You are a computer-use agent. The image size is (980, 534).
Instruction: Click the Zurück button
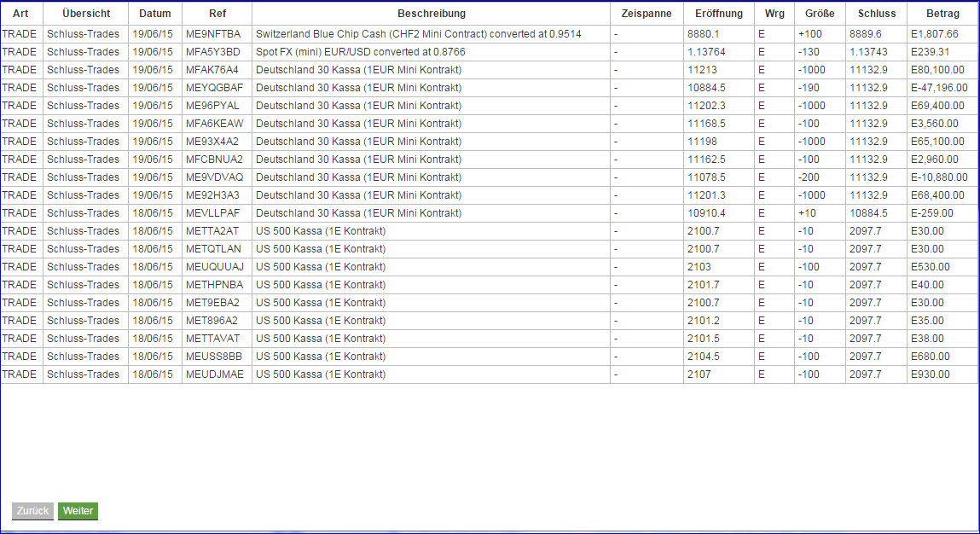click(32, 511)
